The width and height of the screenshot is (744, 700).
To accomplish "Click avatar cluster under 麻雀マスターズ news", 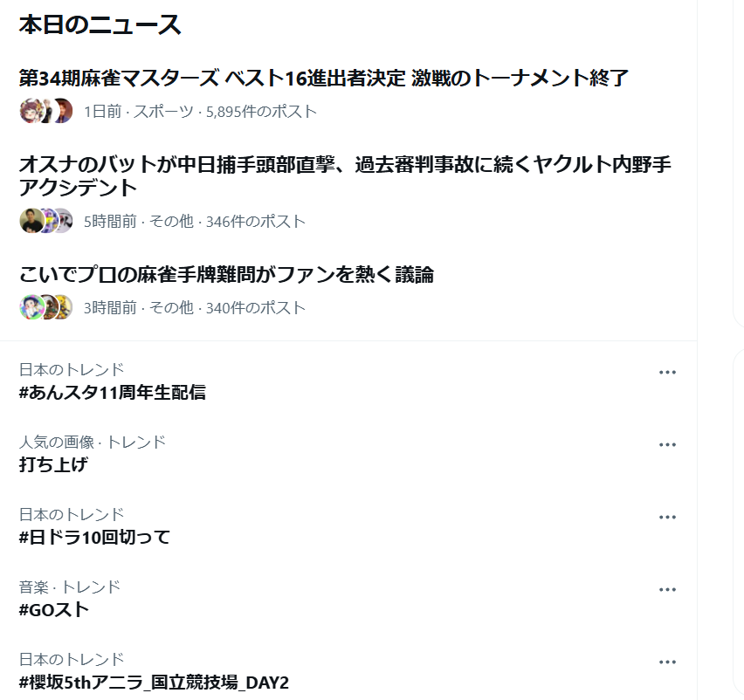I will coord(46,111).
